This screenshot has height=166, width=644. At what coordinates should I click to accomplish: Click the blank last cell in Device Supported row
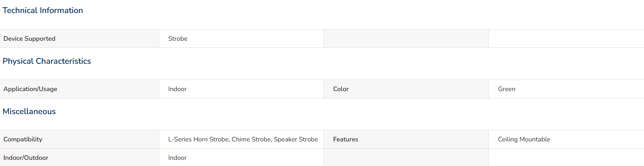point(566,38)
